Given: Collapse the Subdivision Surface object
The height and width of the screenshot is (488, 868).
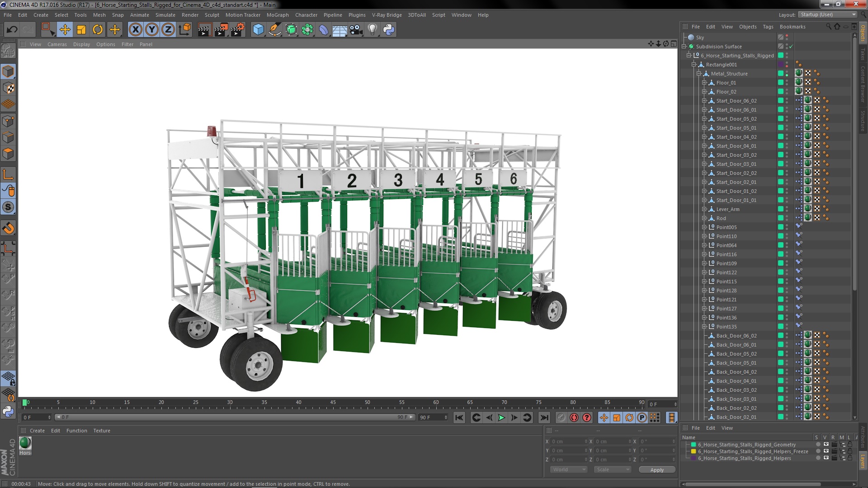Looking at the screenshot, I should [x=684, y=47].
